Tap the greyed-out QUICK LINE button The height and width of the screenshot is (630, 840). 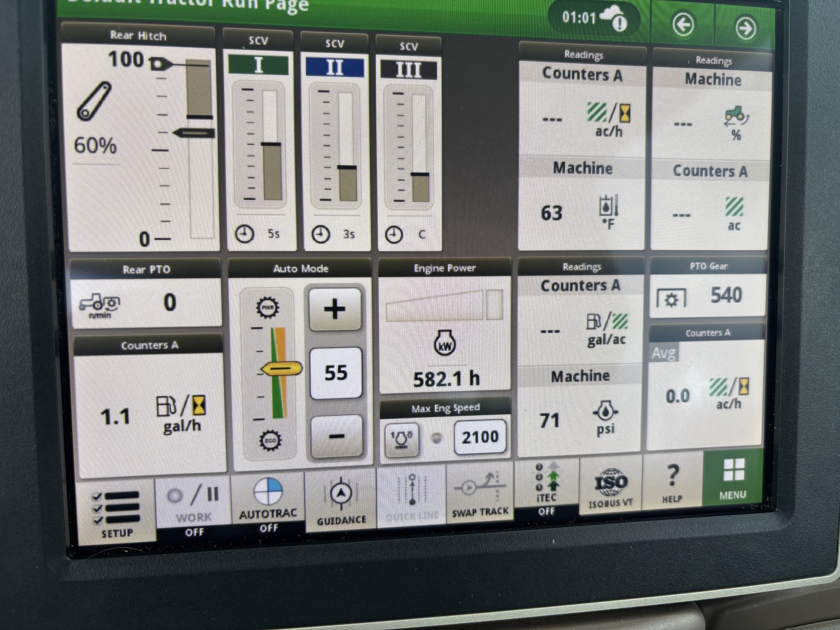[411, 496]
